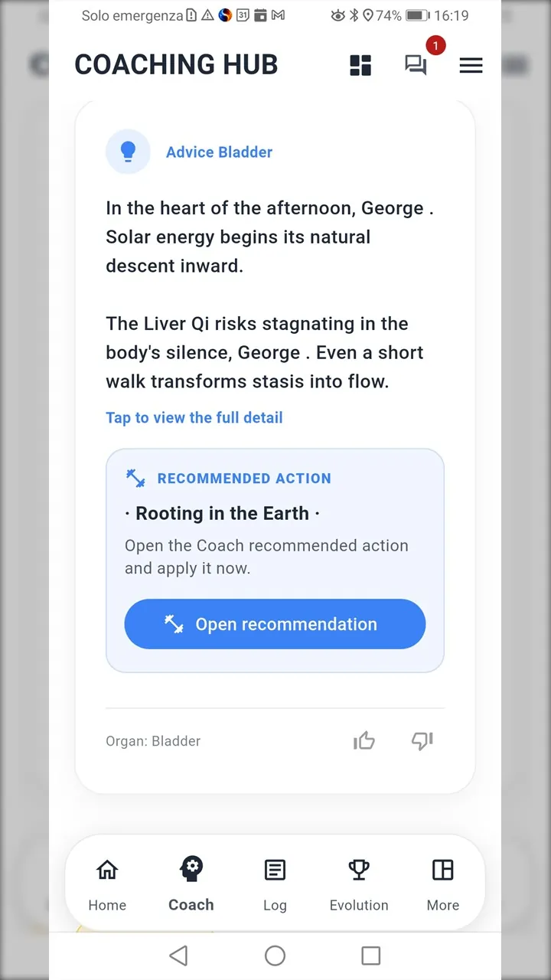The height and width of the screenshot is (980, 551).
Task: Open the chat messages icon with notification badge
Action: tap(416, 65)
